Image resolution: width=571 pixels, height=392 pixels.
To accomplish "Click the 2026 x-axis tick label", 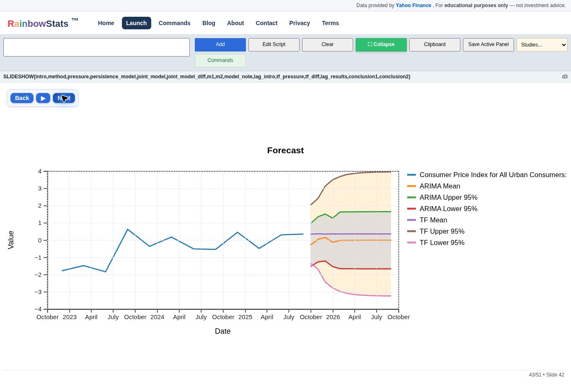I will pyautogui.click(x=333, y=317).
